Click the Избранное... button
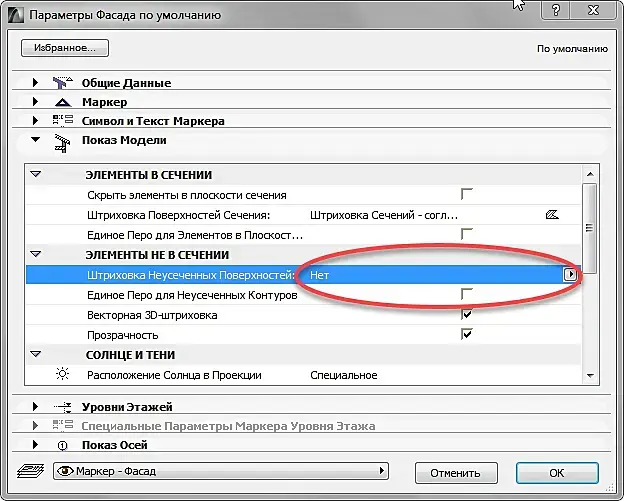Screen dimensions: 624x501 (65, 48)
